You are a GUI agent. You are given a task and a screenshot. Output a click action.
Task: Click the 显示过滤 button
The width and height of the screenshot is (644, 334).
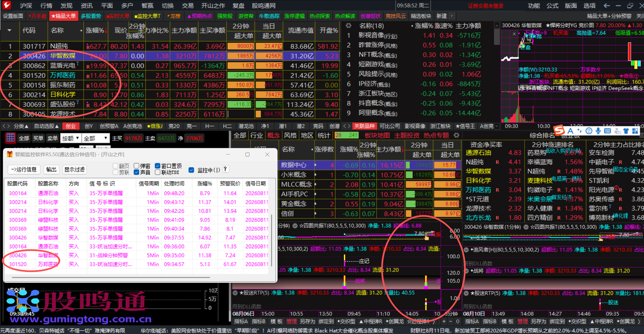[75, 169]
